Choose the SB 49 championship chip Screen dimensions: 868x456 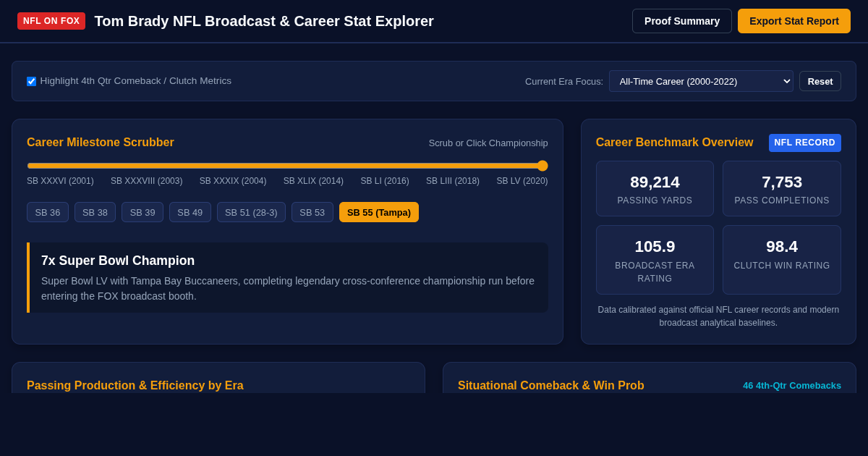pos(190,212)
